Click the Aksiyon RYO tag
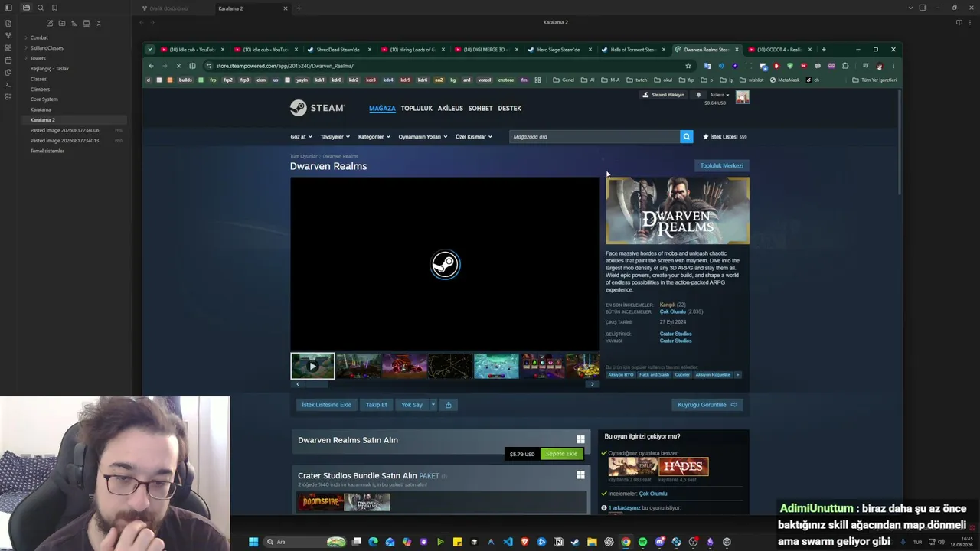Image resolution: width=980 pixels, height=551 pixels. coord(621,375)
